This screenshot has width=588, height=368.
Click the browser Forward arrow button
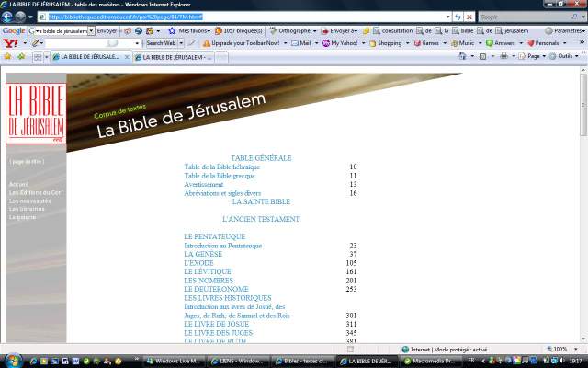20,17
